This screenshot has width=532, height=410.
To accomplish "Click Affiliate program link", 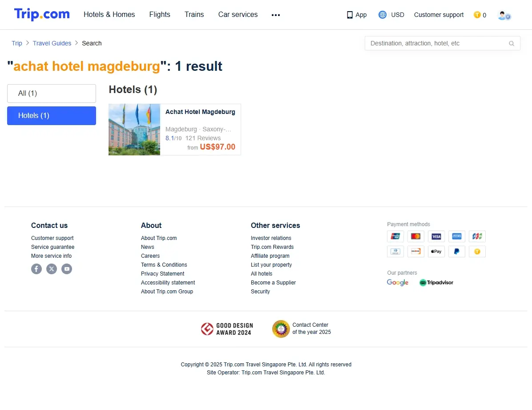I will (270, 256).
